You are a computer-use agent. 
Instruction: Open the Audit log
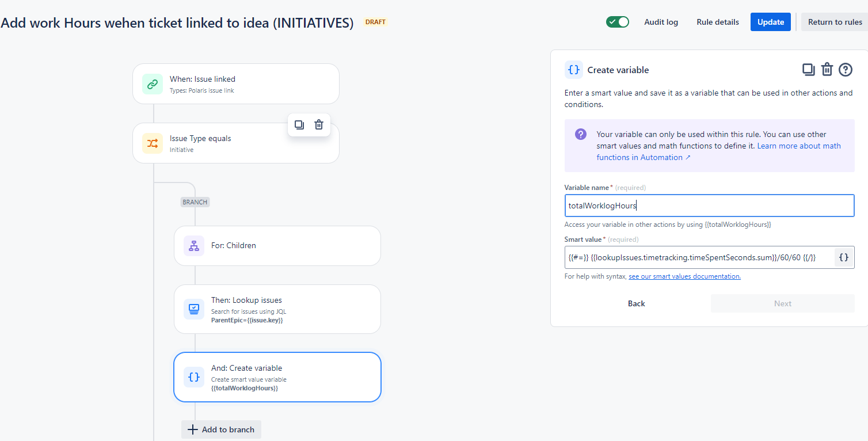point(661,22)
